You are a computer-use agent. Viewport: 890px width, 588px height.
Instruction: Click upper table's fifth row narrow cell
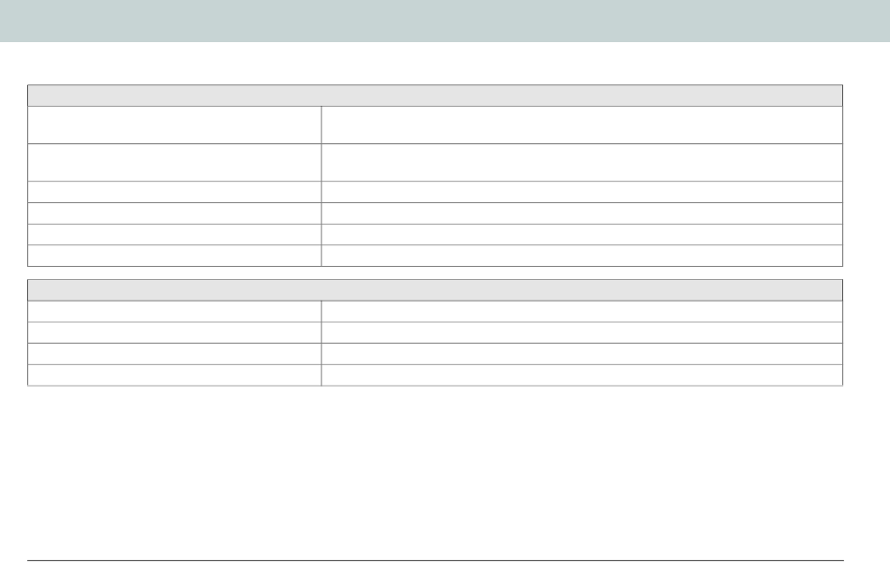coord(174,234)
